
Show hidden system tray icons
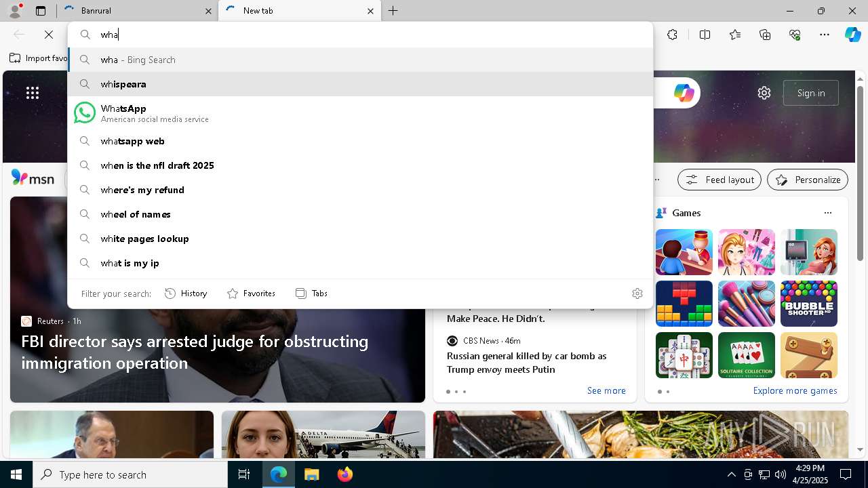click(731, 474)
